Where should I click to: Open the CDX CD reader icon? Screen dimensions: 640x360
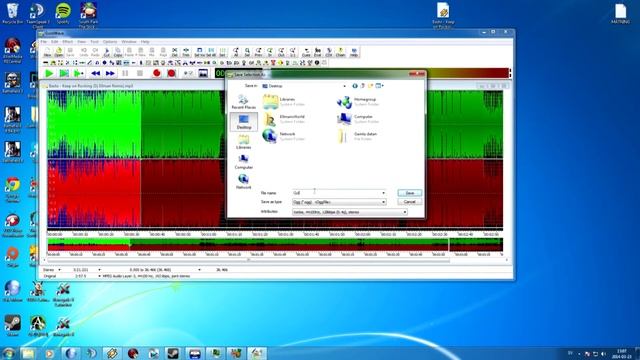pyautogui.click(x=329, y=52)
